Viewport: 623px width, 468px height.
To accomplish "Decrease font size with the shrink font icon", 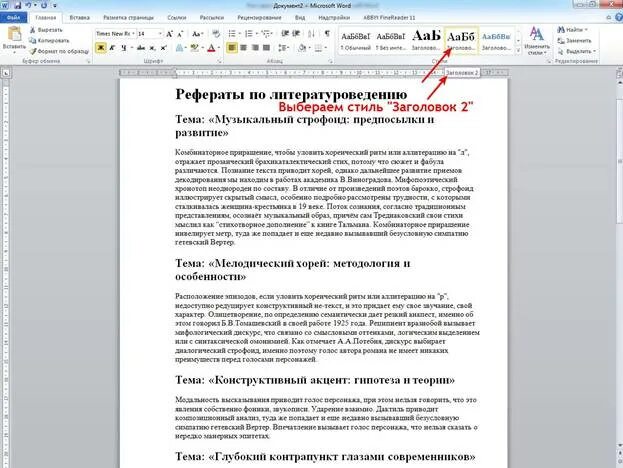I will tap(180, 34).
